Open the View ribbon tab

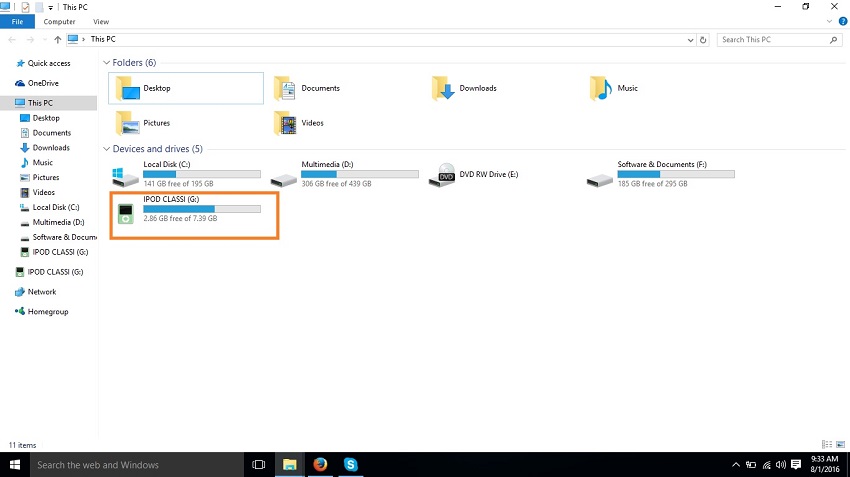pyautogui.click(x=101, y=21)
